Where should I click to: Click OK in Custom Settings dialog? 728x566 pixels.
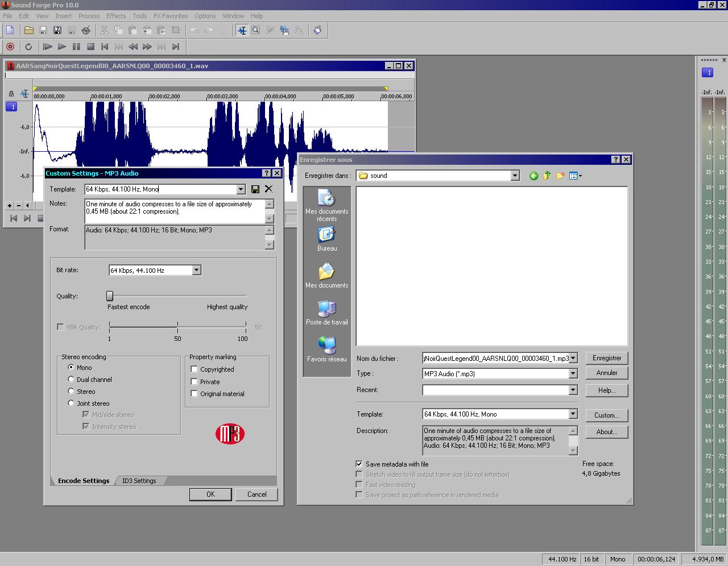click(x=210, y=494)
